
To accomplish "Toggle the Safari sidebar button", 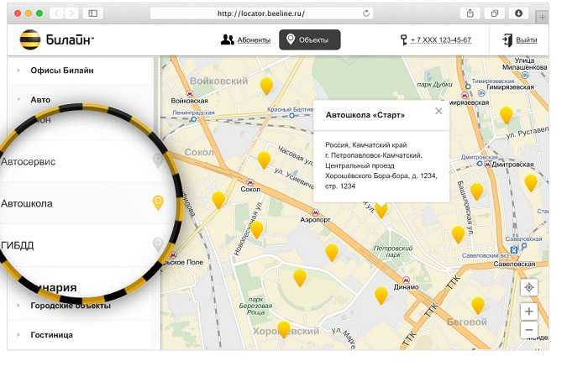I will coord(92,13).
